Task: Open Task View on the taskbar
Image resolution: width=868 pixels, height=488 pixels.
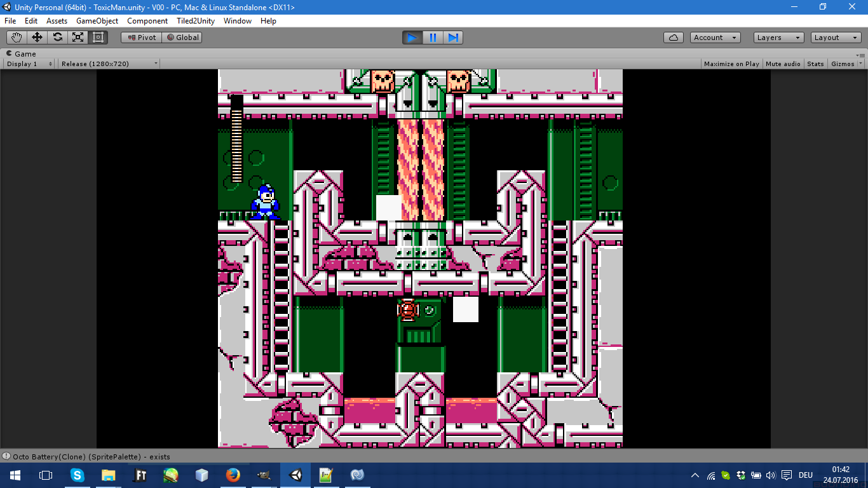Action: tap(46, 475)
